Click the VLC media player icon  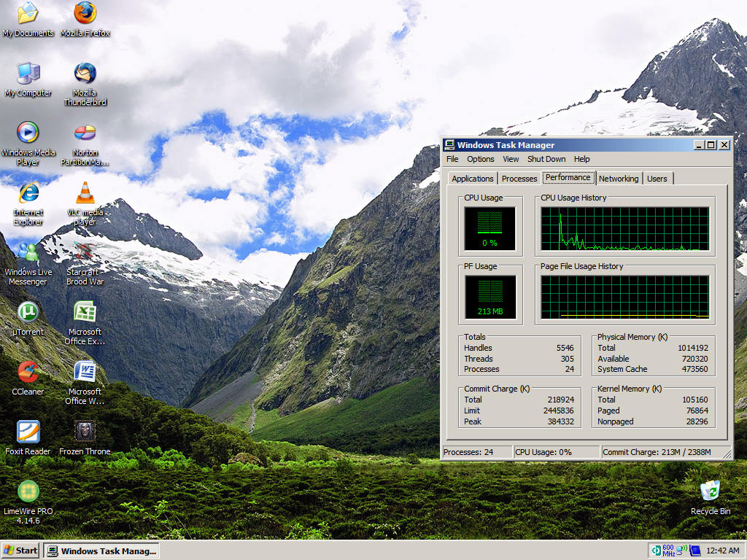(85, 193)
